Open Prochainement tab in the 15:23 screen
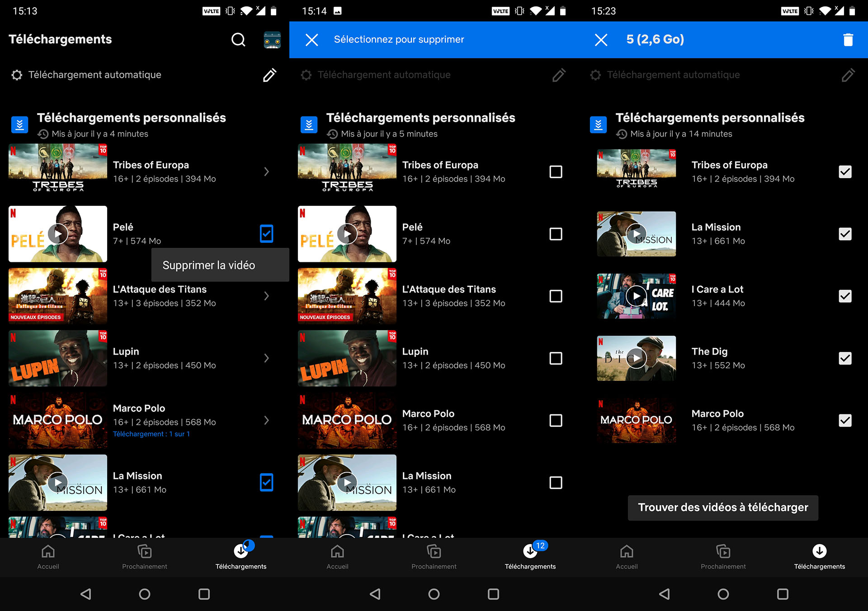868x611 pixels. coord(723,557)
